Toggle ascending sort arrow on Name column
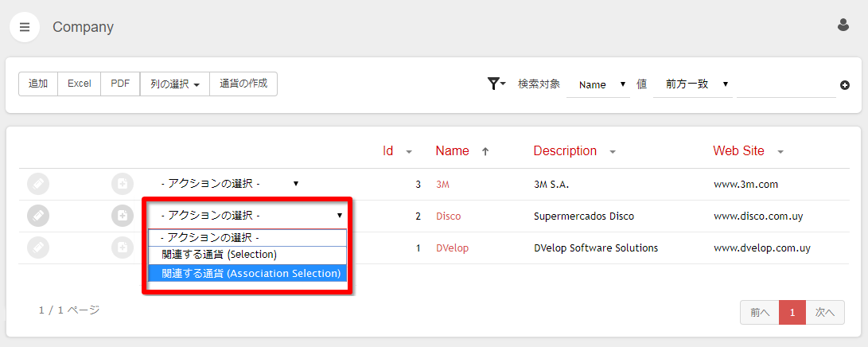This screenshot has width=868, height=347. [485, 152]
